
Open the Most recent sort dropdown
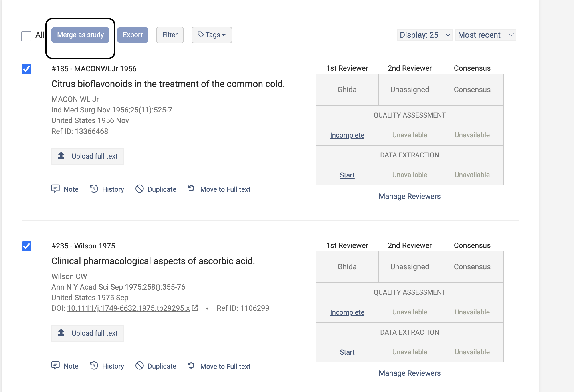[x=485, y=35]
